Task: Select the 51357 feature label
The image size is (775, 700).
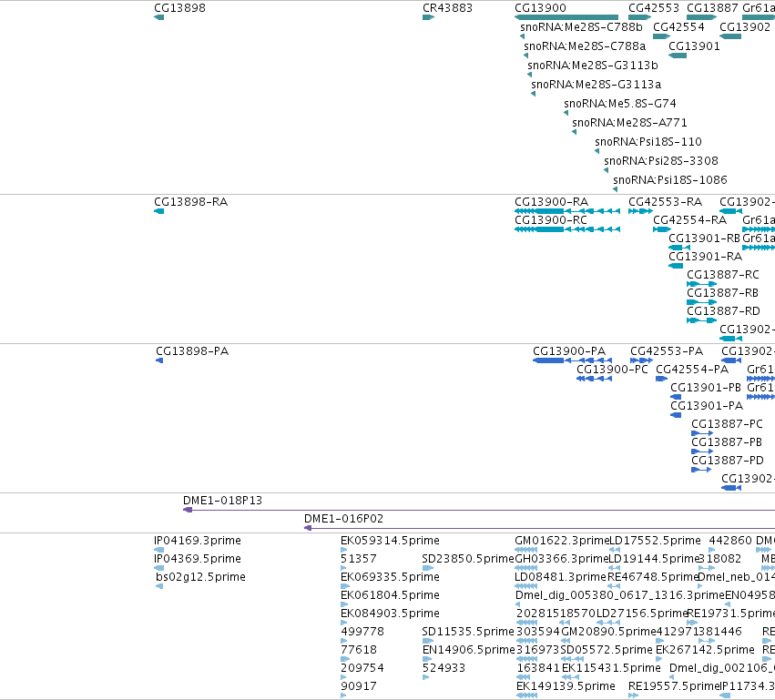Action: 358,559
